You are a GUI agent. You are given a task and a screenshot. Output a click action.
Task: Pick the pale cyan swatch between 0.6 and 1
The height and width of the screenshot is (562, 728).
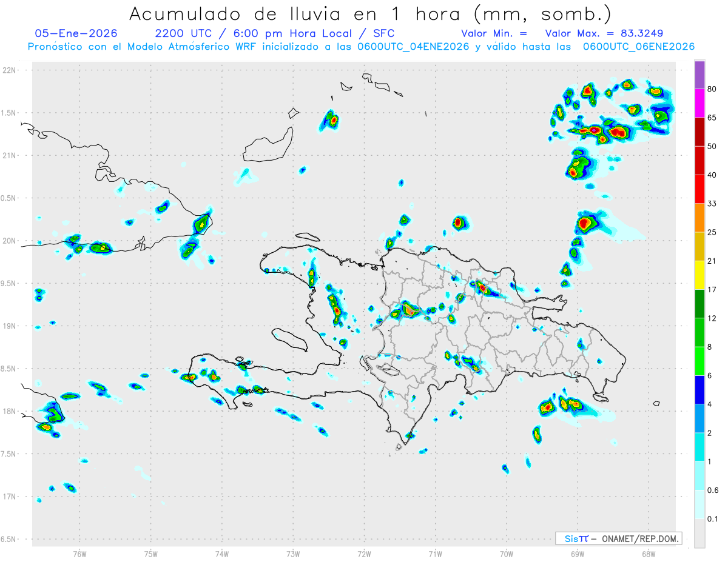point(699,475)
